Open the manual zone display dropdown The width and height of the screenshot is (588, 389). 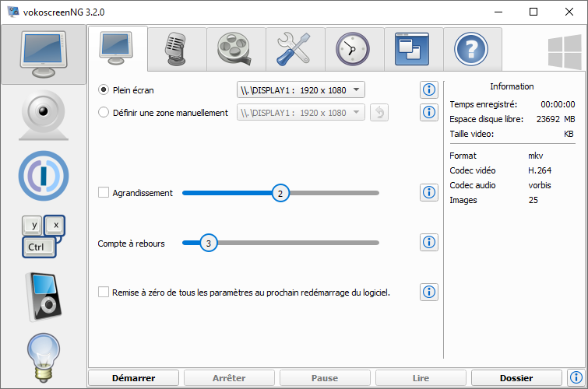(x=300, y=113)
